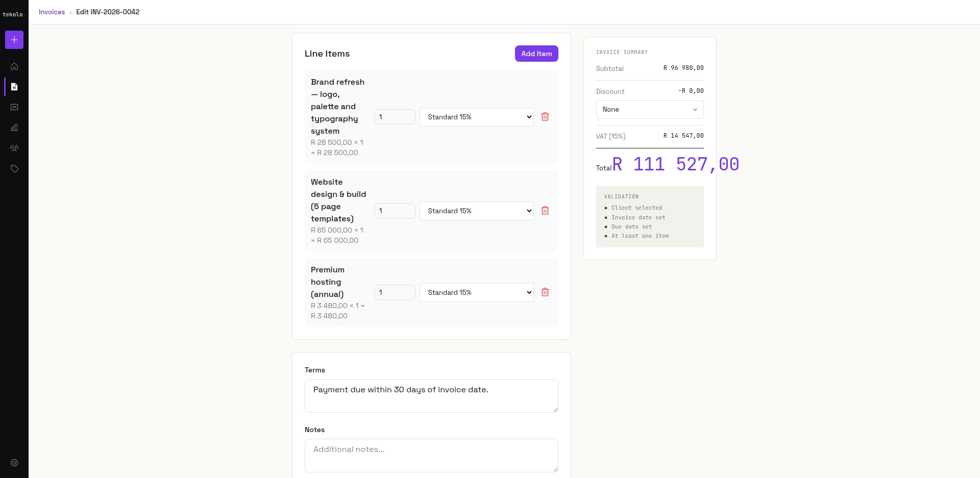Delete the Brand refresh line item

point(545,117)
